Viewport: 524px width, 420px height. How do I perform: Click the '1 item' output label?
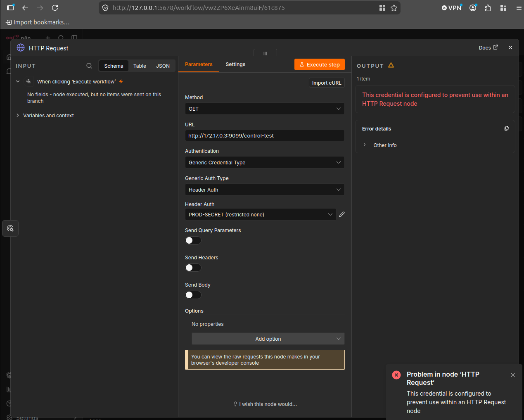[x=363, y=79]
